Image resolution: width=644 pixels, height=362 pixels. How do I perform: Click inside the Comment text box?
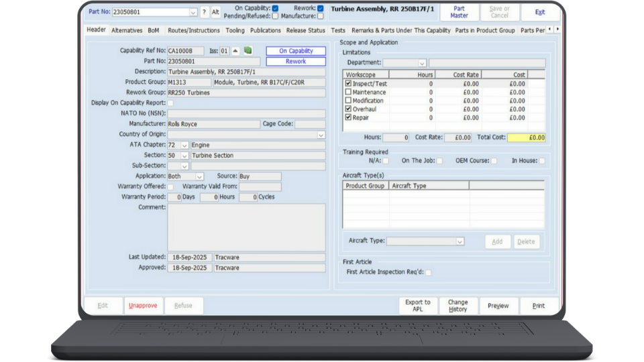[246, 227]
